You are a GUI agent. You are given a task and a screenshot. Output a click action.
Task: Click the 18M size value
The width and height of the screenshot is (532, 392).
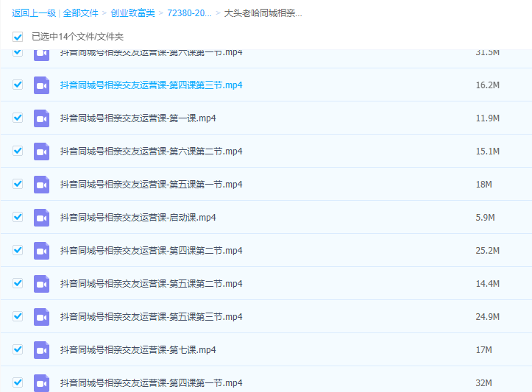(484, 185)
